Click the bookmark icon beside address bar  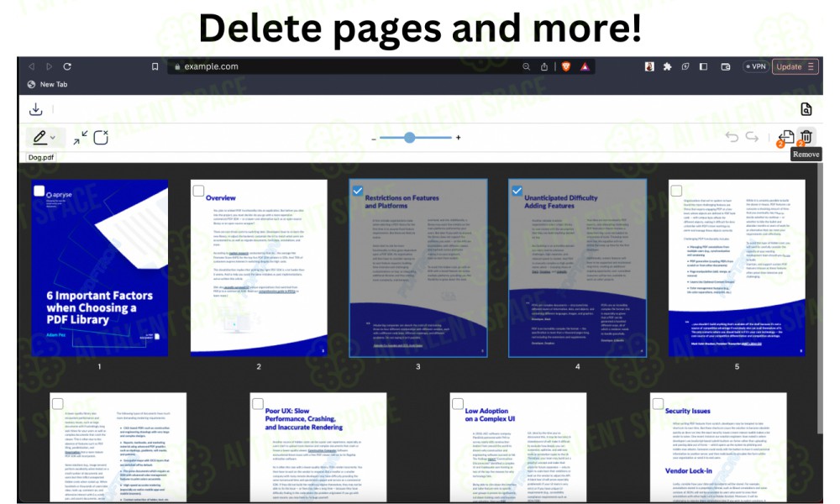(x=155, y=66)
